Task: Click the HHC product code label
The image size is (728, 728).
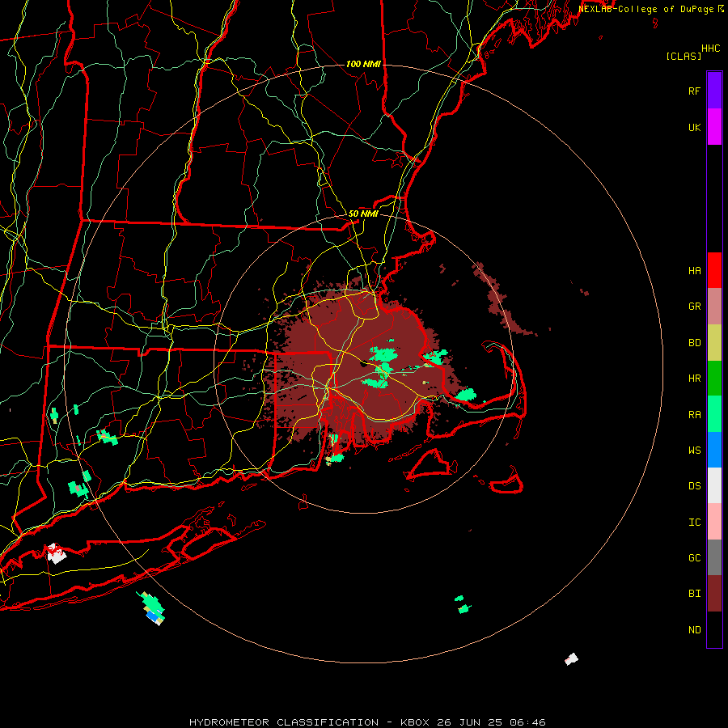Action: pos(710,49)
